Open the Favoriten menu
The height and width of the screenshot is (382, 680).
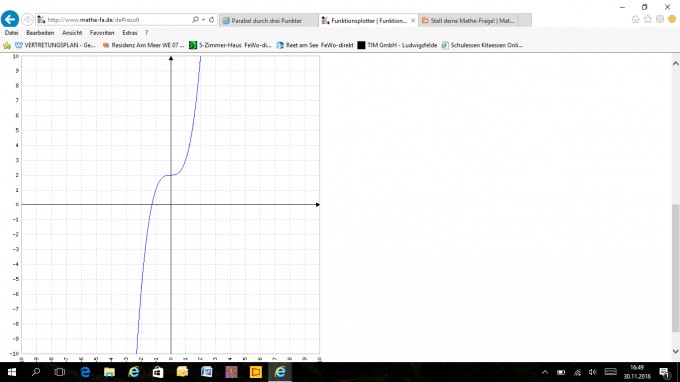[102, 33]
